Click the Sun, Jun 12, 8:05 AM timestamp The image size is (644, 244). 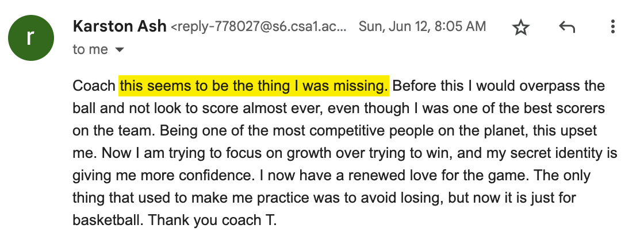[422, 26]
